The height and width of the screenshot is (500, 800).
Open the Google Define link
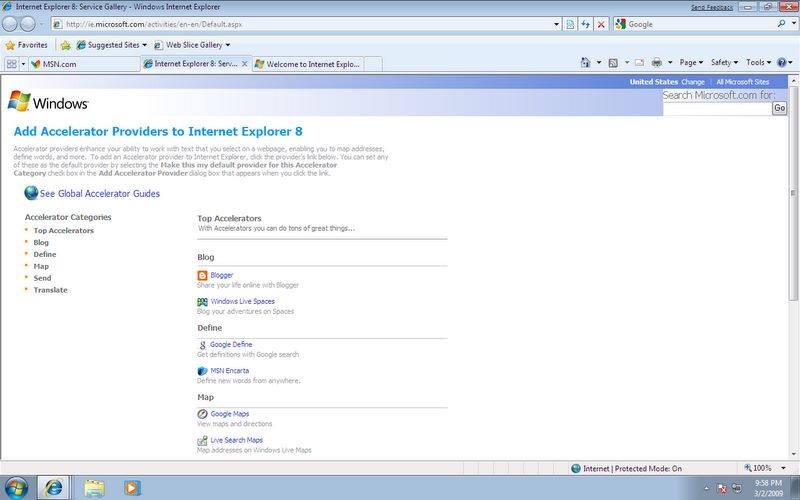click(x=231, y=344)
